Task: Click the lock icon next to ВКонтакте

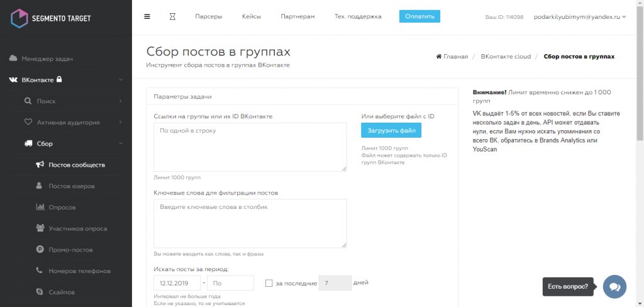Action: tap(59, 79)
